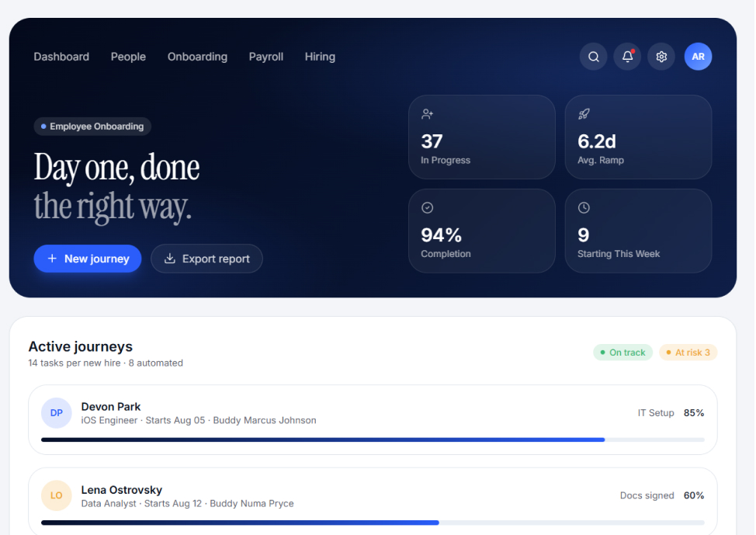Click the Devon Park name
This screenshot has width=756, height=535.
[111, 407]
